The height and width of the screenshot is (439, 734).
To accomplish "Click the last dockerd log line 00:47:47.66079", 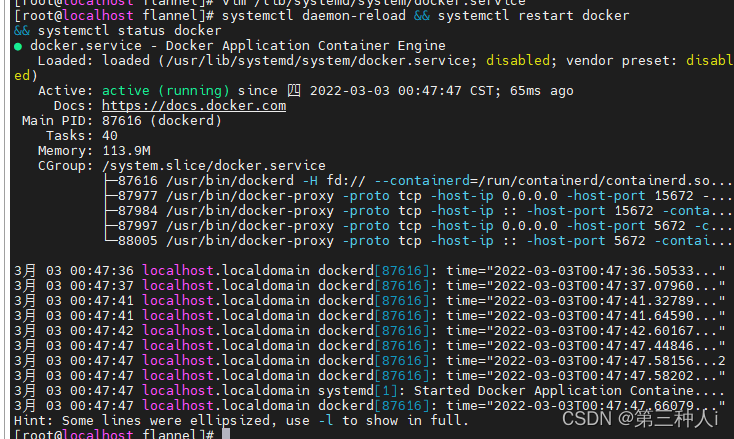I will coord(370,405).
